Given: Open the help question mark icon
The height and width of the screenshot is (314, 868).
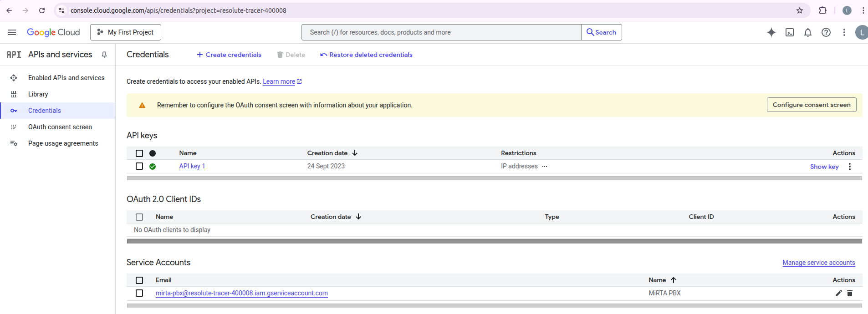Looking at the screenshot, I should coord(826,32).
